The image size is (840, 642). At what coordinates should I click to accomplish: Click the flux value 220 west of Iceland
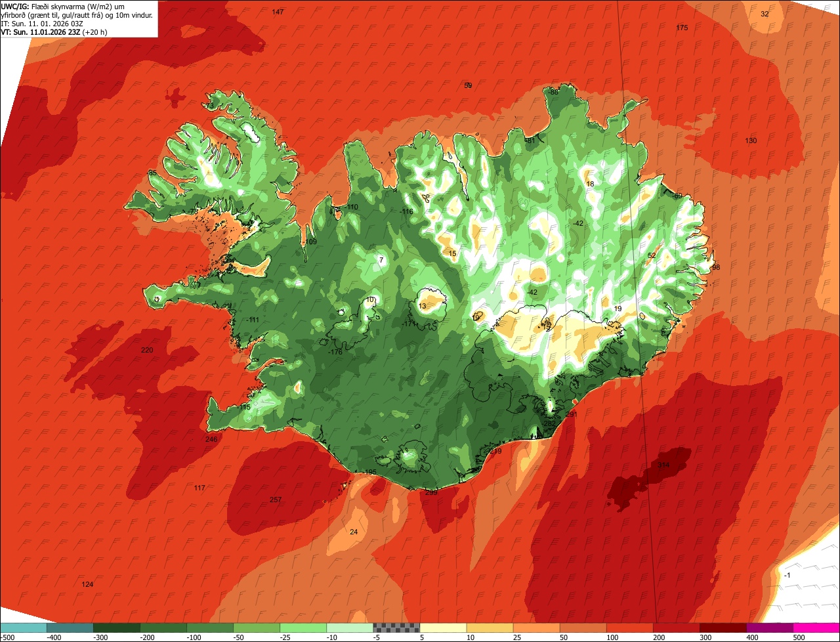tap(147, 350)
